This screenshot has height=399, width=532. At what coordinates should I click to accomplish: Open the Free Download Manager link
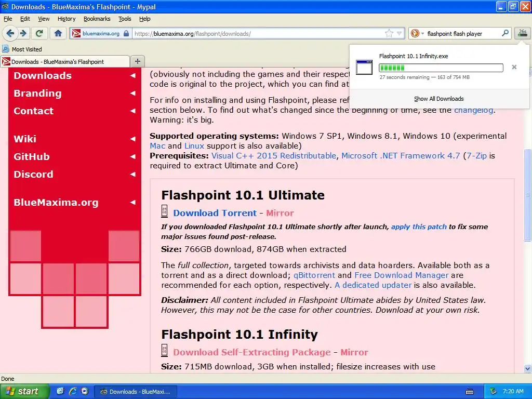(402, 275)
